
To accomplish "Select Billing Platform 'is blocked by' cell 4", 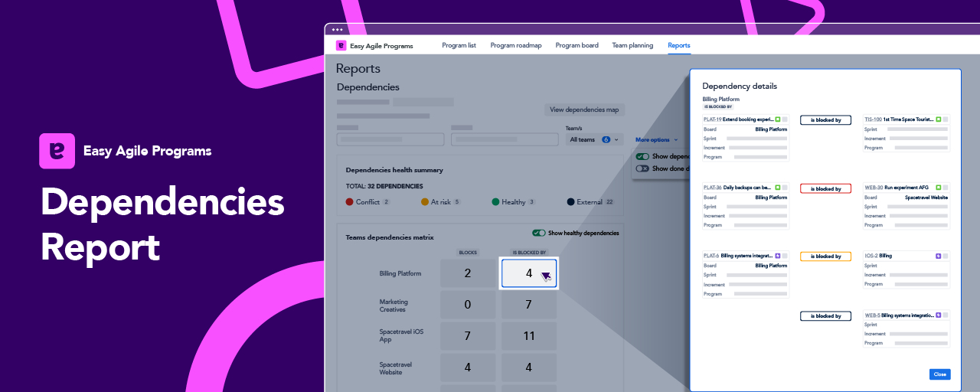I will tap(529, 273).
